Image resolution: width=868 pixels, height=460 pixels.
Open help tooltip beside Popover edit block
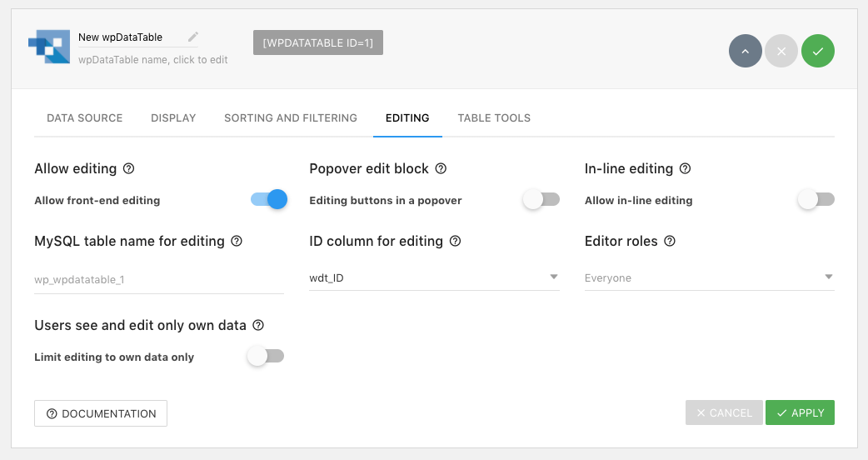click(441, 168)
